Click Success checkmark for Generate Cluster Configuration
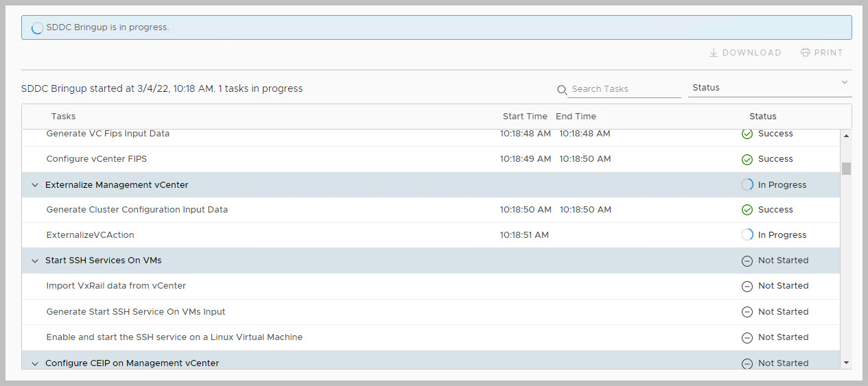 tap(747, 210)
